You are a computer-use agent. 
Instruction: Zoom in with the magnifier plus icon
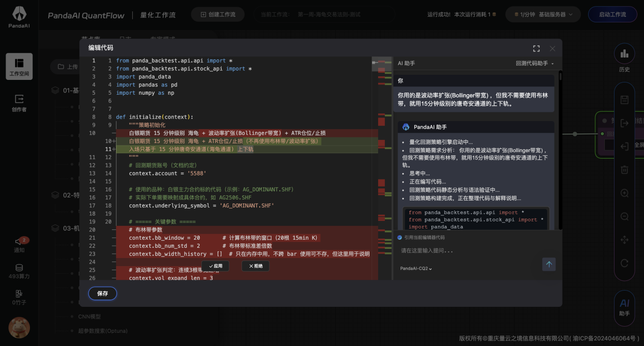[x=625, y=193]
